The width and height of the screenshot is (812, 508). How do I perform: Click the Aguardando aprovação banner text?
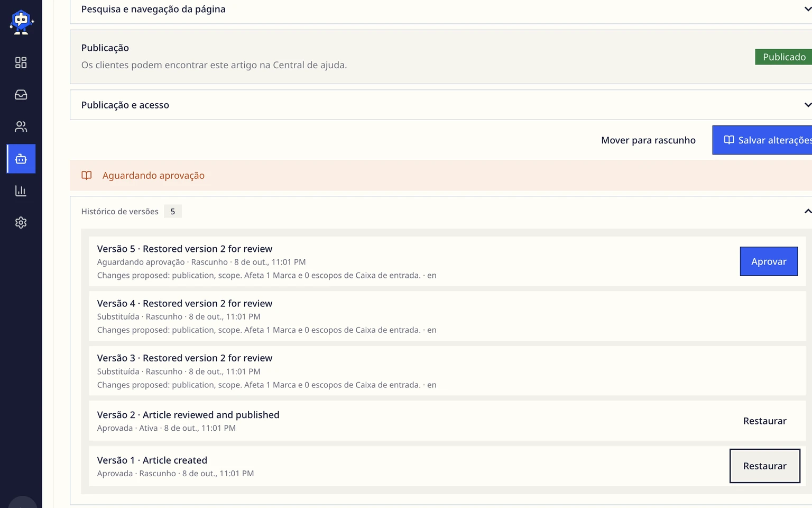(x=153, y=176)
